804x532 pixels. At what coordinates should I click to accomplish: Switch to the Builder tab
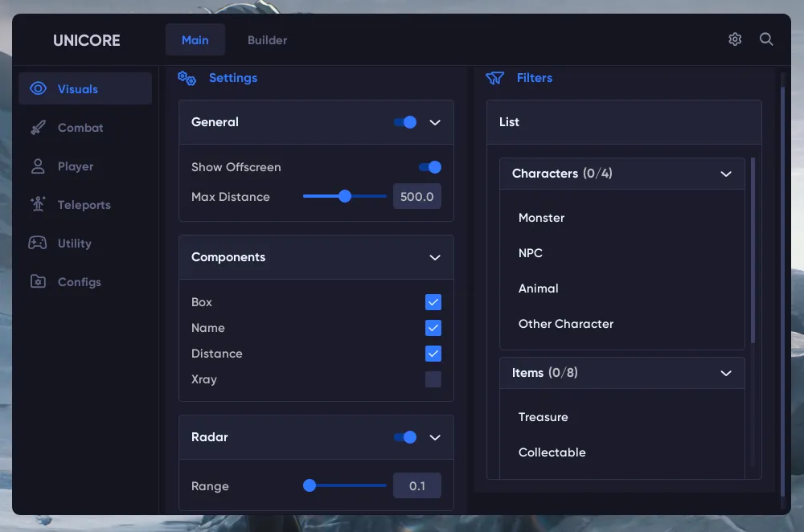click(x=267, y=40)
